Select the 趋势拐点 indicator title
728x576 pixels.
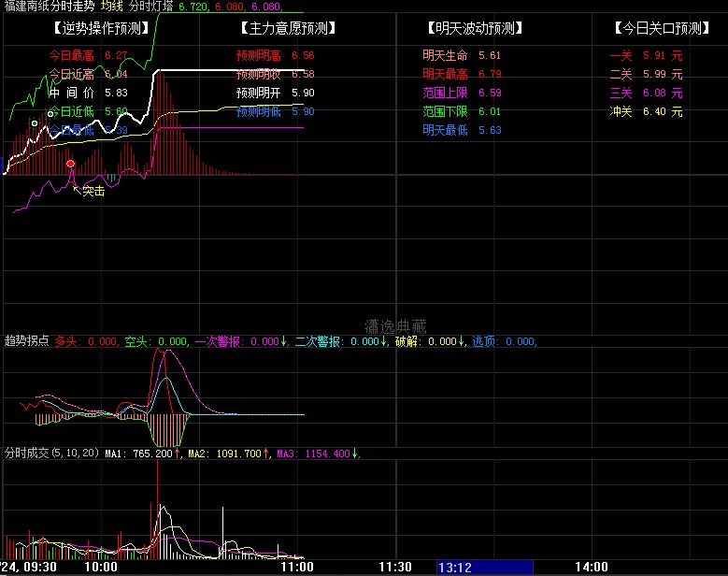click(x=27, y=341)
